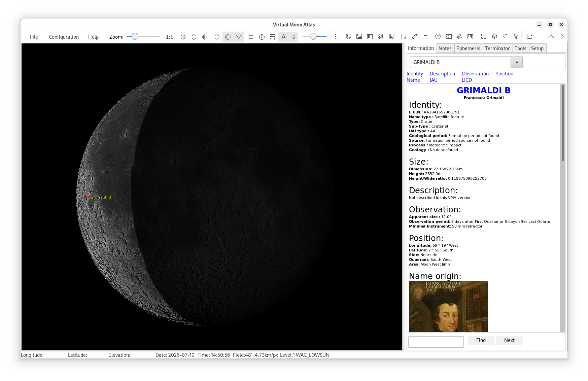This screenshot has height=381, width=588.
Task: Expand toolbar with the right chevron
Action: tap(562, 37)
